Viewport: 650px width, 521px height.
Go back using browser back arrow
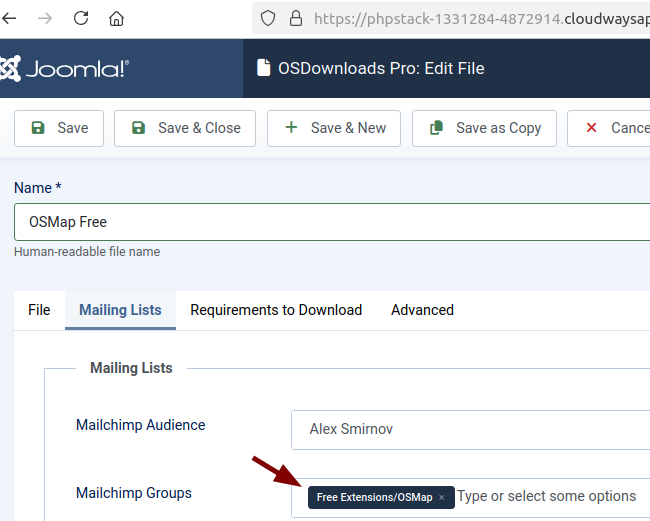8,18
